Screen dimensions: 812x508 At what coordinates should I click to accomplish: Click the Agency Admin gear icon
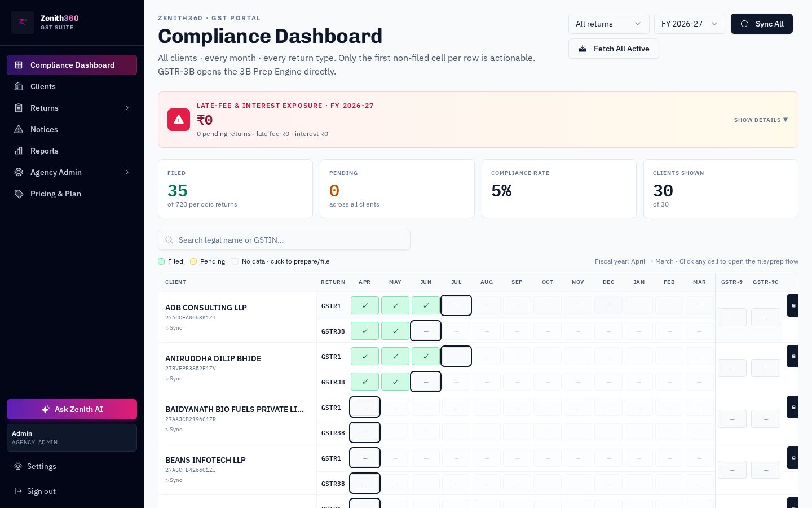pyautogui.click(x=19, y=172)
